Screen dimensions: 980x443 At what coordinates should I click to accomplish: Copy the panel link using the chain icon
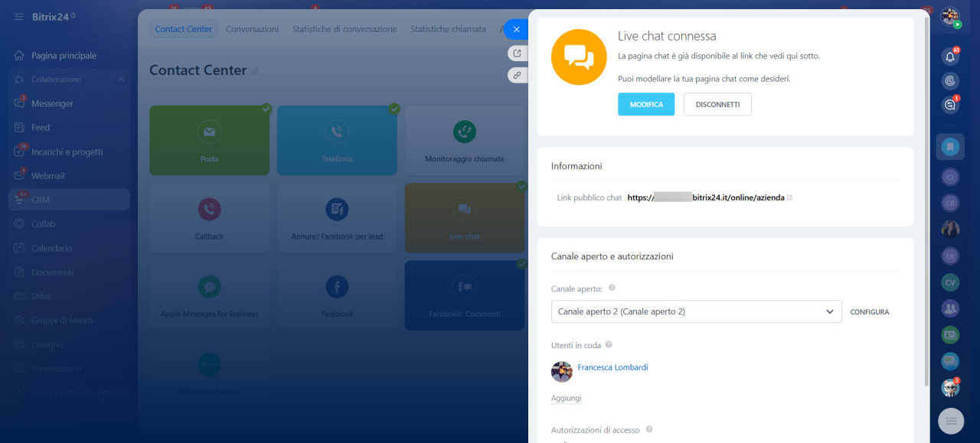coord(518,75)
